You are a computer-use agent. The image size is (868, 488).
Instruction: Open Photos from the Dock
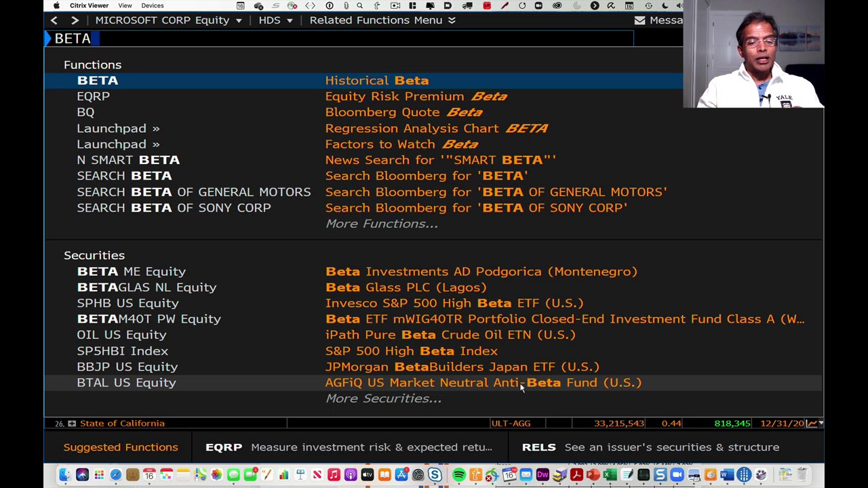(x=217, y=475)
